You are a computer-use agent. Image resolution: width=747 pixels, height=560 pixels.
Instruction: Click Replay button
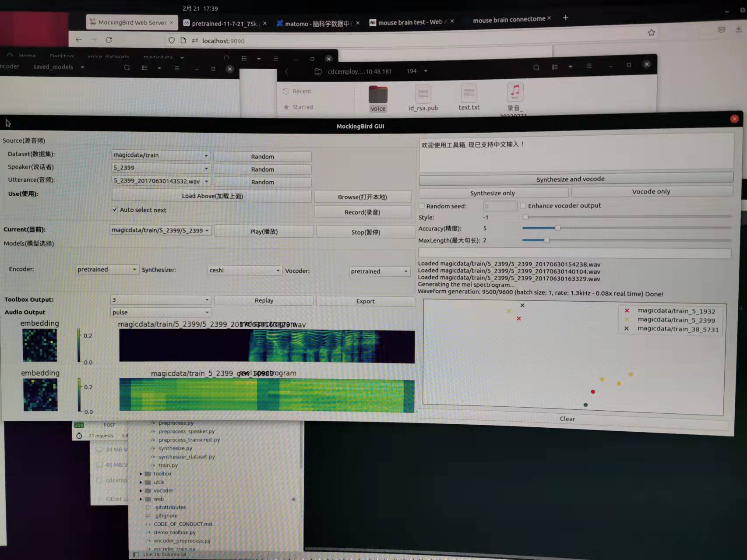pos(264,300)
